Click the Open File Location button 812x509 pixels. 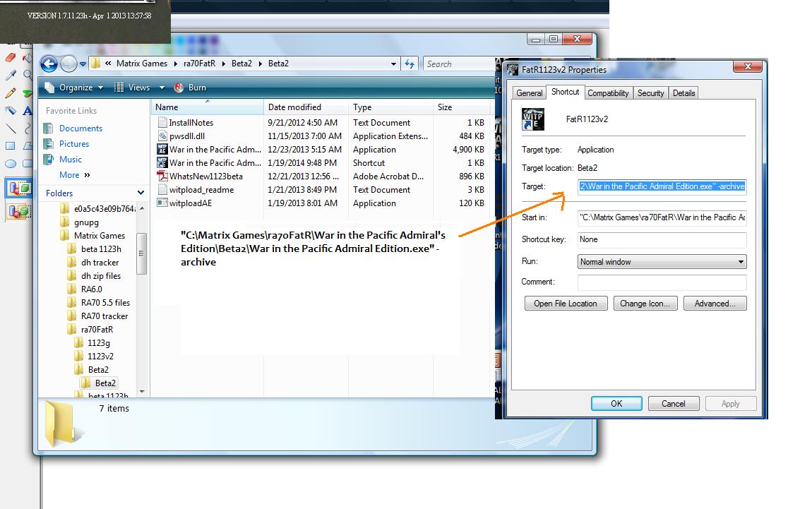(566, 304)
